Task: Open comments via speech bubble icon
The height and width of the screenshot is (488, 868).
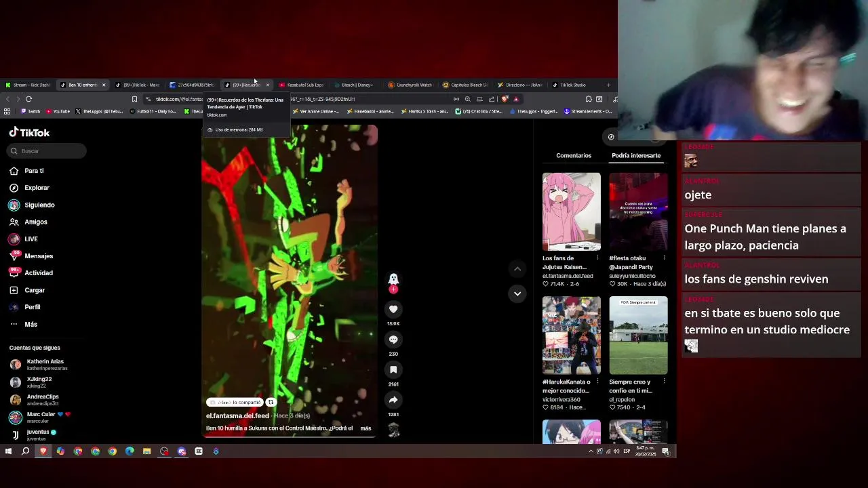Action: (x=393, y=340)
